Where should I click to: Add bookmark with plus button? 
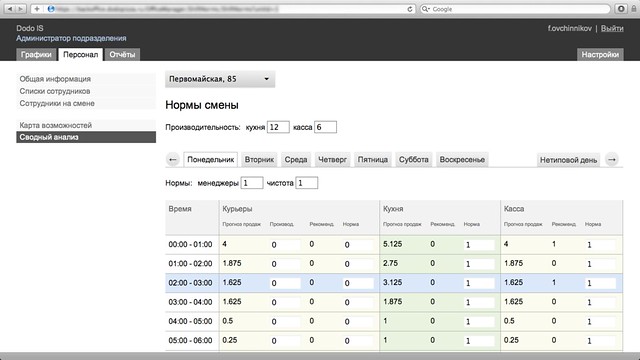click(37, 9)
